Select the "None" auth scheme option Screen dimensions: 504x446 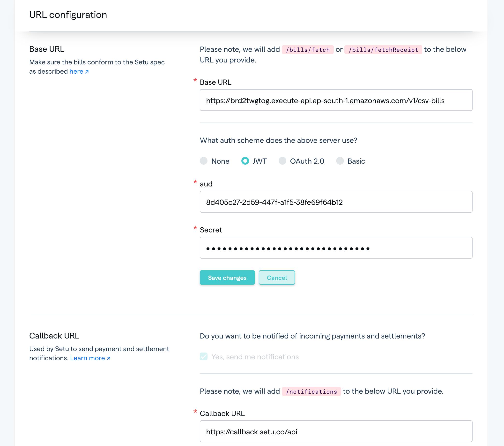point(204,161)
